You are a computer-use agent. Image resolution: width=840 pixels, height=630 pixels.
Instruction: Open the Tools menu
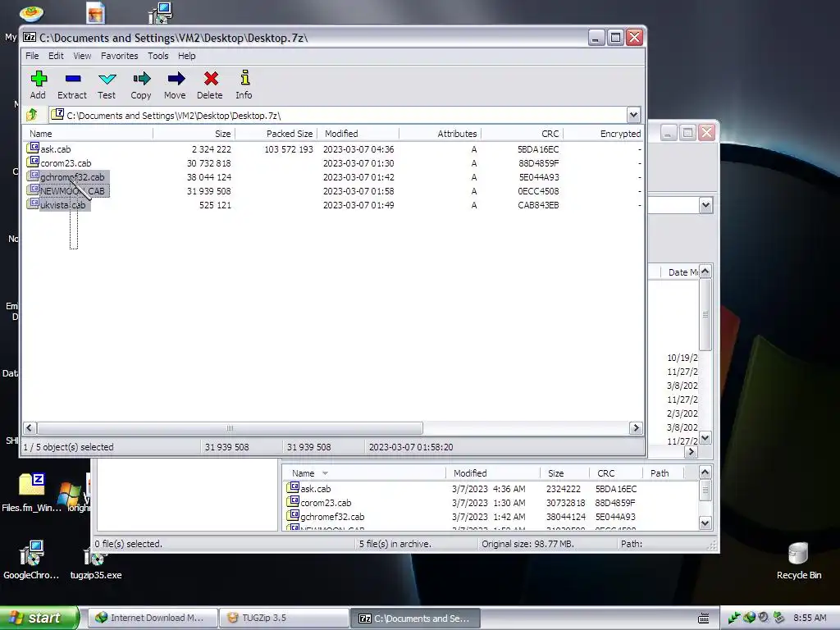(158, 56)
